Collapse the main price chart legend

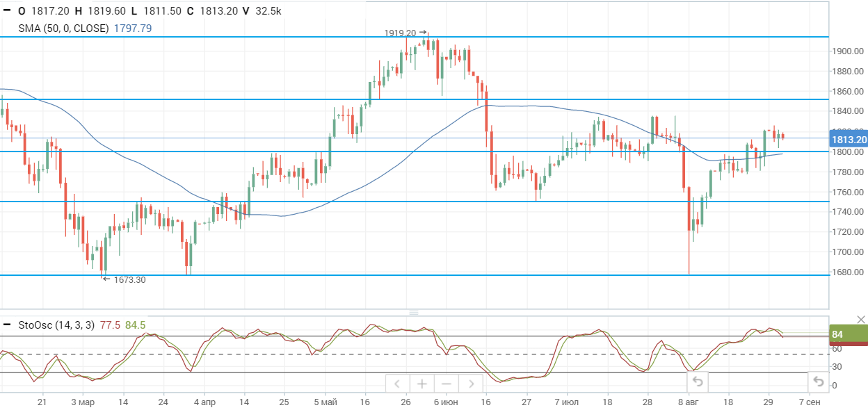tap(7, 12)
